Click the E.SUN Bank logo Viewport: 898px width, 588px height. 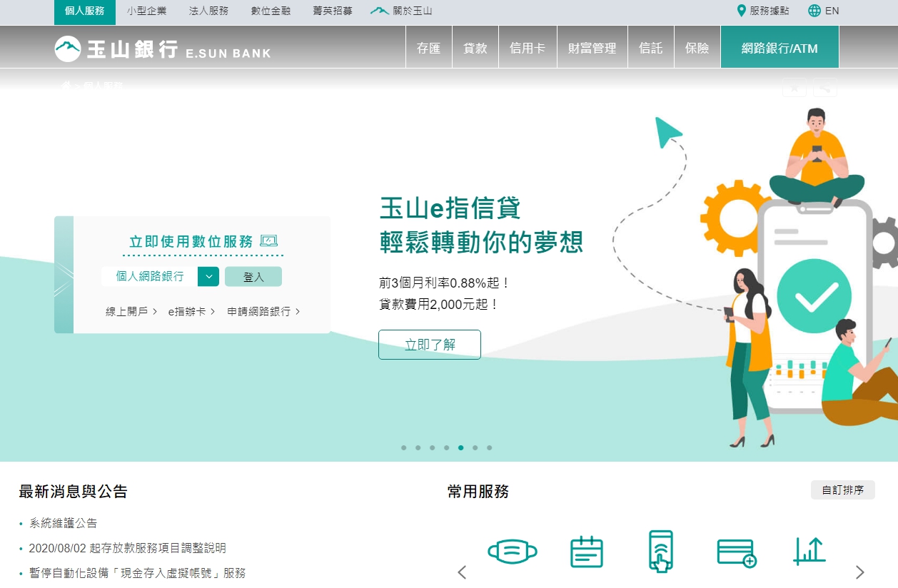pyautogui.click(x=163, y=49)
